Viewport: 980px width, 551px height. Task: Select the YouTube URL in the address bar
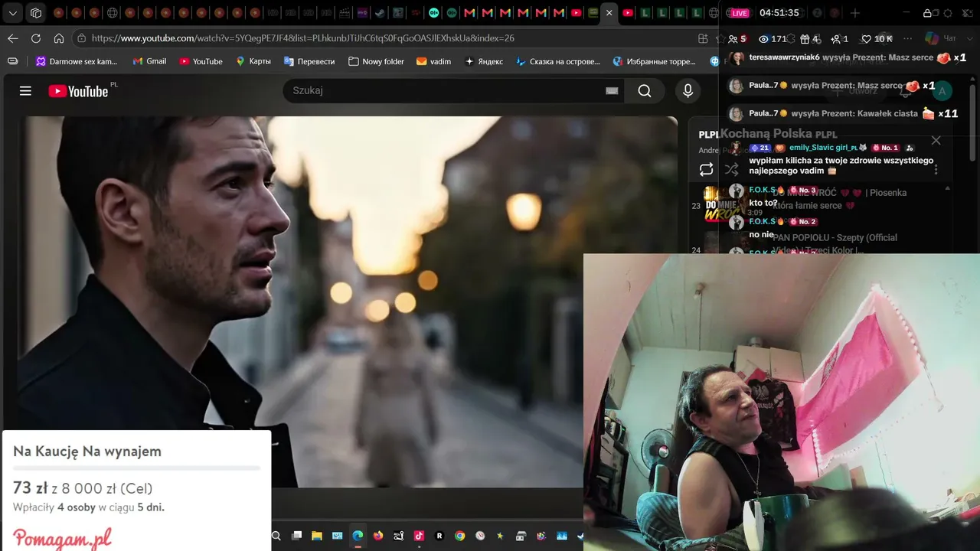pyautogui.click(x=302, y=38)
